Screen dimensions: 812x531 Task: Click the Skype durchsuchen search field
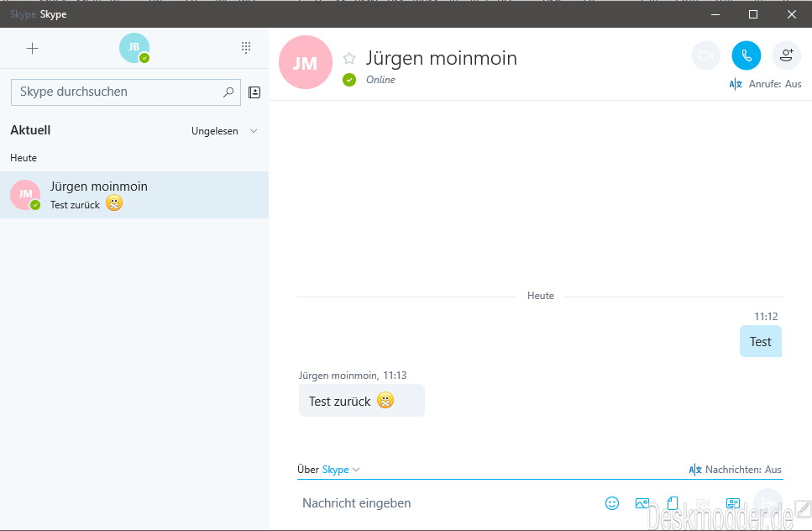126,92
